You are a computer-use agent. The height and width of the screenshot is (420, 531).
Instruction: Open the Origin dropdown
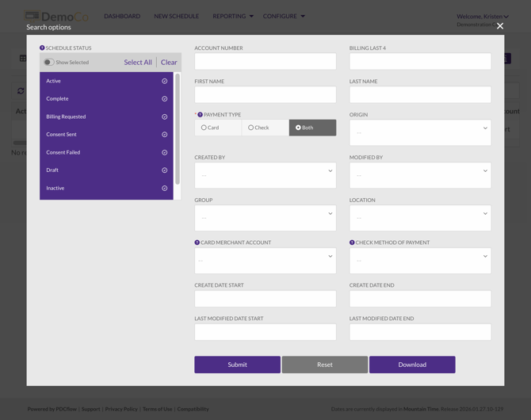pos(420,132)
